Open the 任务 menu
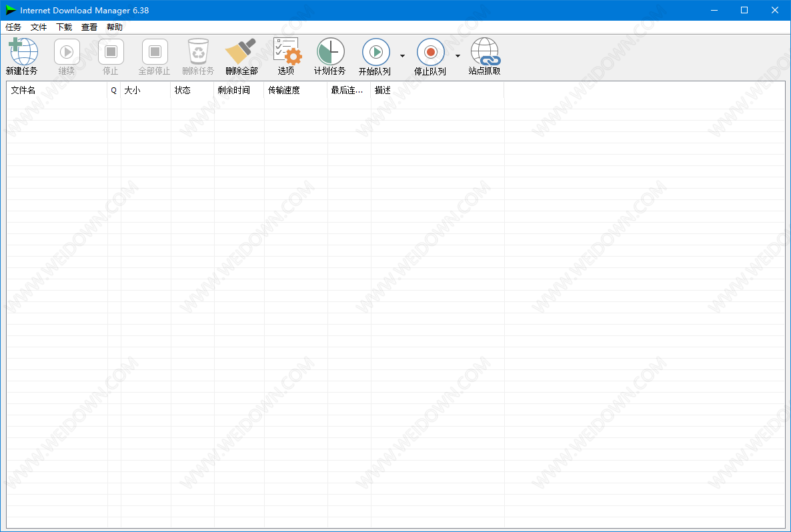The width and height of the screenshot is (791, 532). [13, 27]
